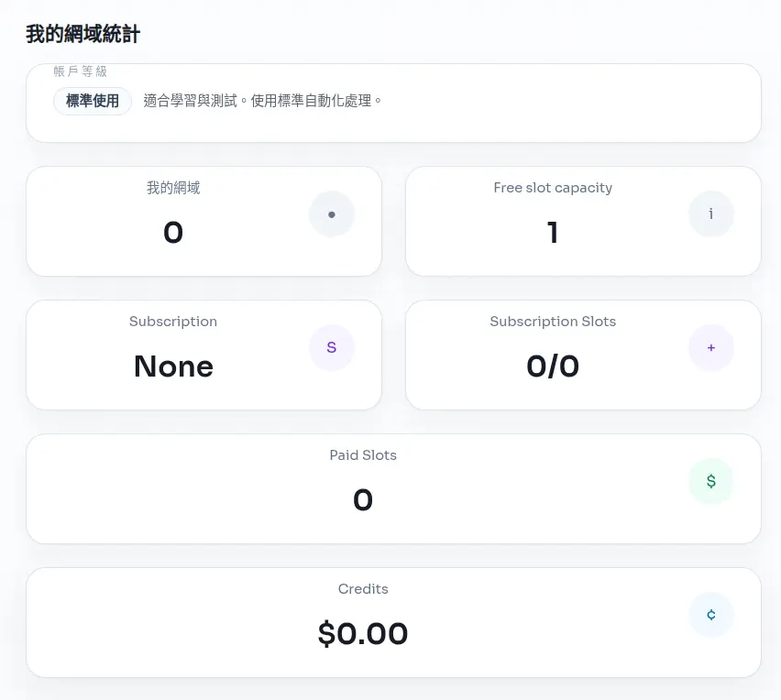Image resolution: width=781 pixels, height=700 pixels.
Task: Click the blue cent icon on Credits
Action: tap(711, 615)
